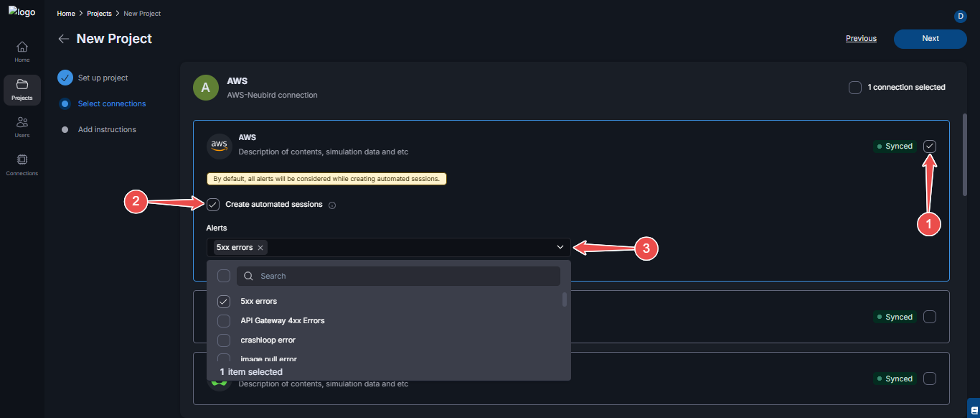Open the Users section from the sidebar

[x=22, y=126]
